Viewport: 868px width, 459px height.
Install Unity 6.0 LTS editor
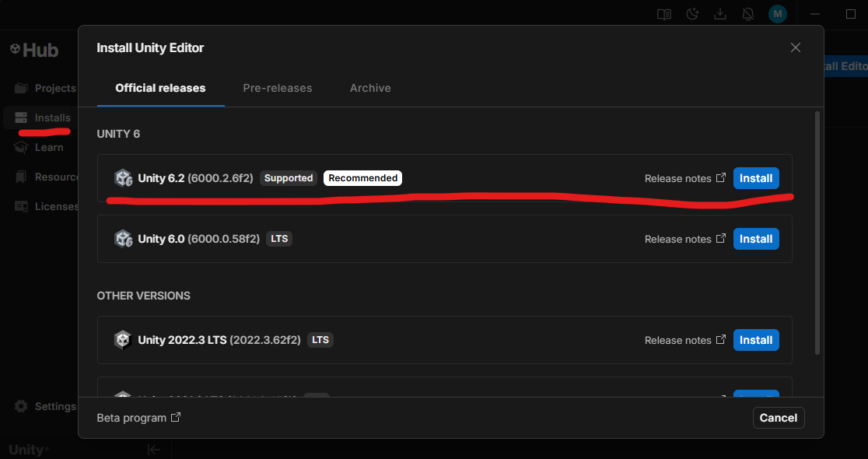coord(755,239)
